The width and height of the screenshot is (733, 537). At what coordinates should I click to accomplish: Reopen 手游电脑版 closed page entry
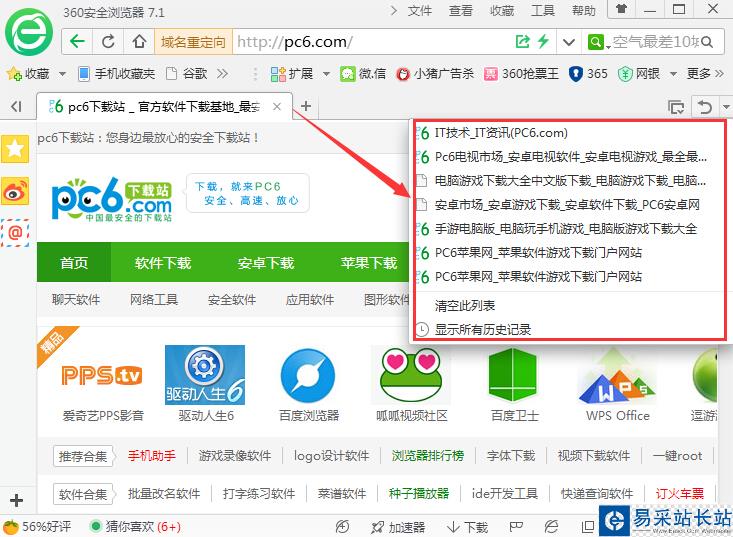pos(569,229)
